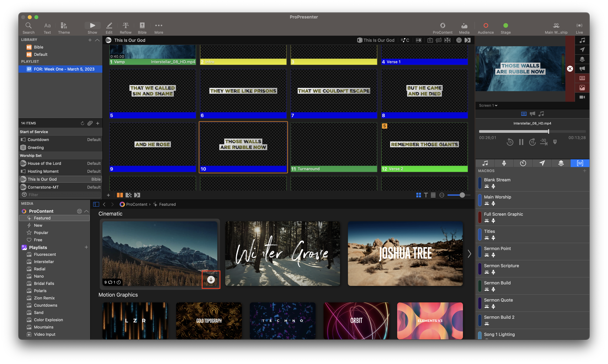Image resolution: width=608 pixels, height=364 pixels.
Task: Click the playlist Filter field
Action: point(60,195)
